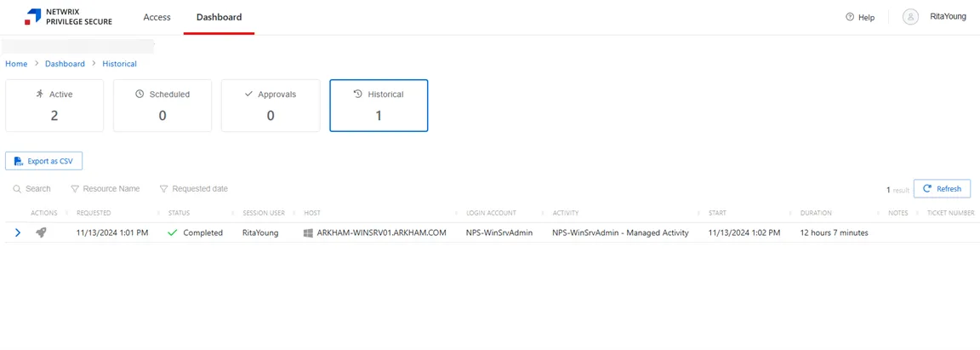This screenshot has width=980, height=350.
Task: Select the Historical sessions card
Action: 379,106
